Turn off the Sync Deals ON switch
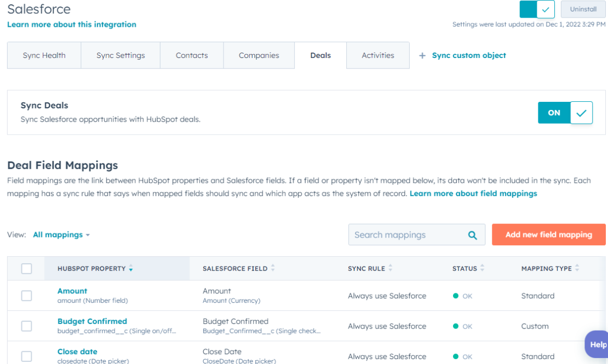The image size is (608, 364). 565,113
